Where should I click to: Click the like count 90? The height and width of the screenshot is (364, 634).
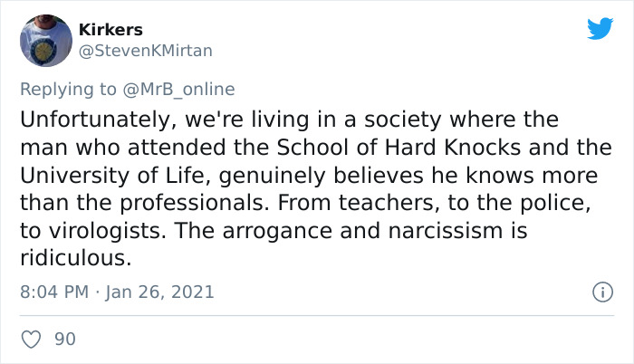point(64,340)
